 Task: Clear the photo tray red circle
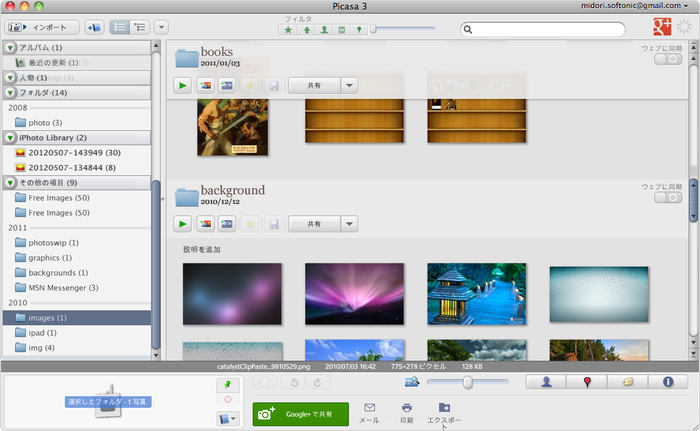[x=228, y=399]
